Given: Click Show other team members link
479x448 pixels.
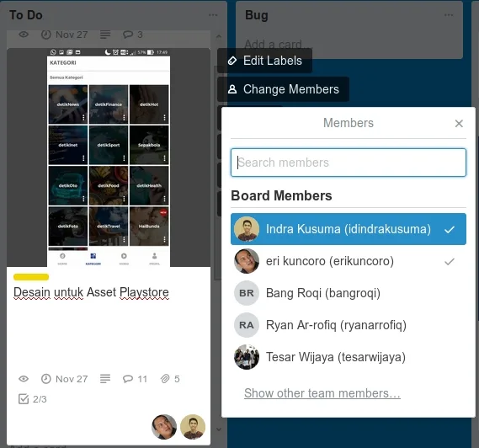Looking at the screenshot, I should (322, 393).
